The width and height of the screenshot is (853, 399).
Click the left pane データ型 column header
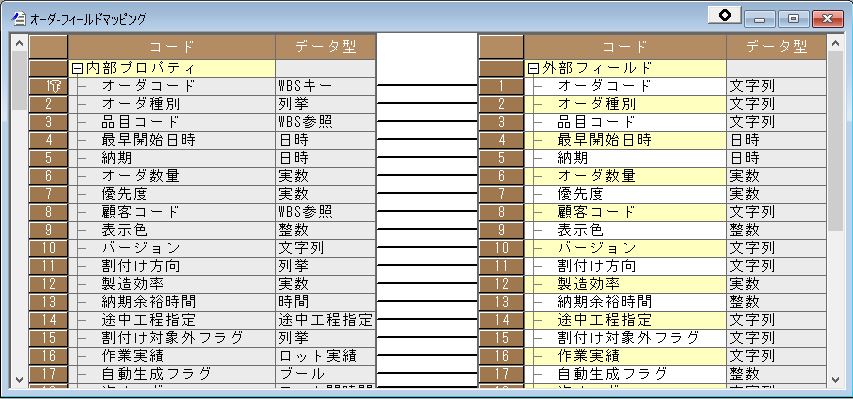(325, 47)
